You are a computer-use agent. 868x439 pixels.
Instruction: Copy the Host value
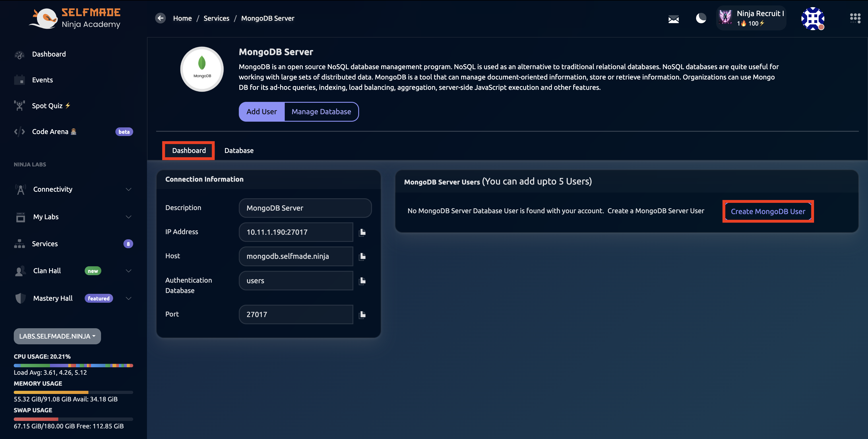(362, 257)
